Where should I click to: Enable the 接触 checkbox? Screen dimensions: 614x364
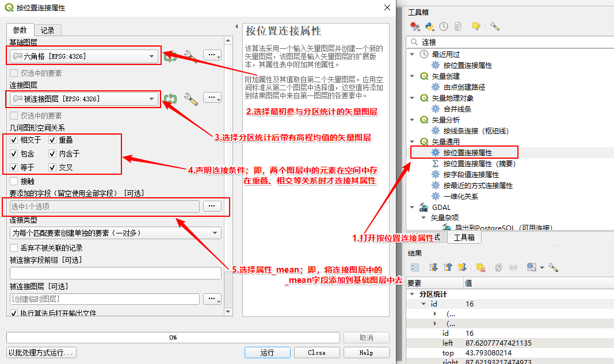pos(14,181)
